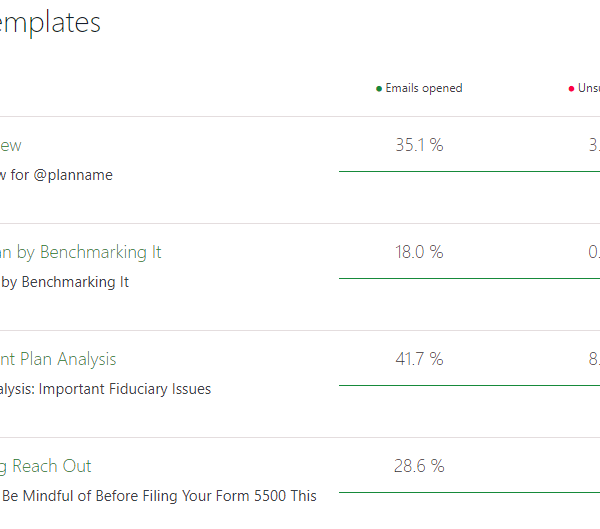Open the Plan Analysis template link
600x529 pixels.
(x=58, y=359)
